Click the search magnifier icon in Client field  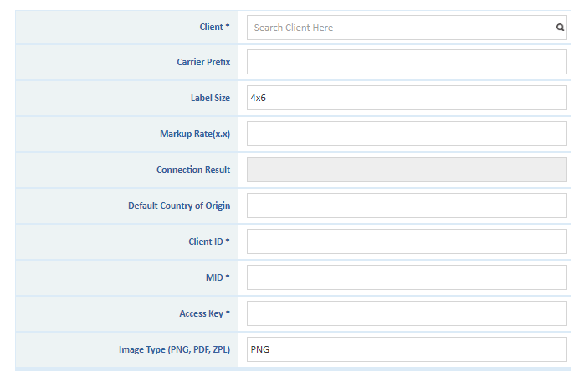[x=560, y=28]
